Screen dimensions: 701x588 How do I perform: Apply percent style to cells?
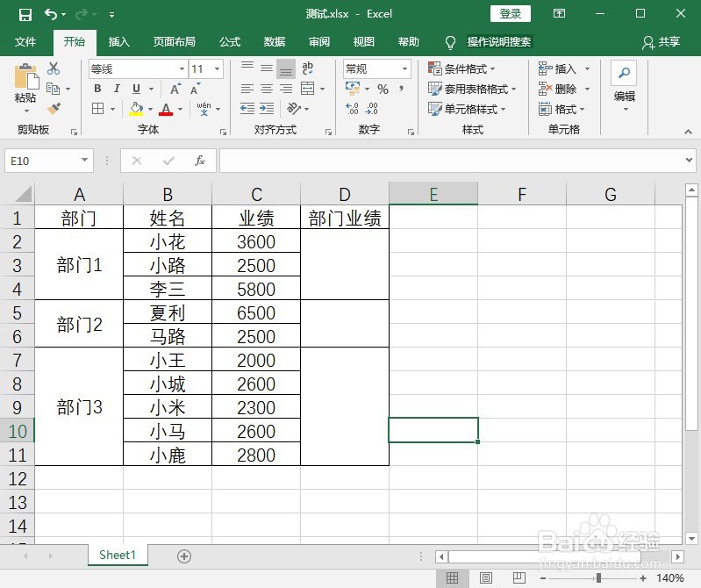[383, 89]
